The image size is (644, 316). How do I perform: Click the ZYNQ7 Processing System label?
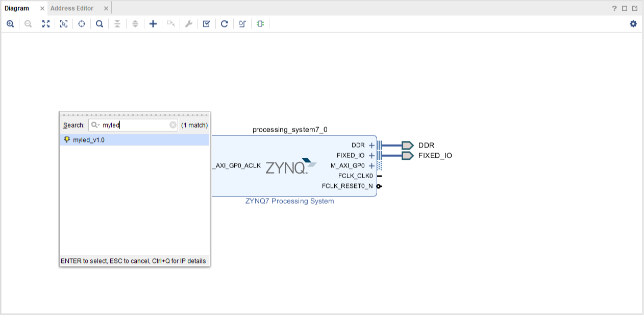point(289,201)
